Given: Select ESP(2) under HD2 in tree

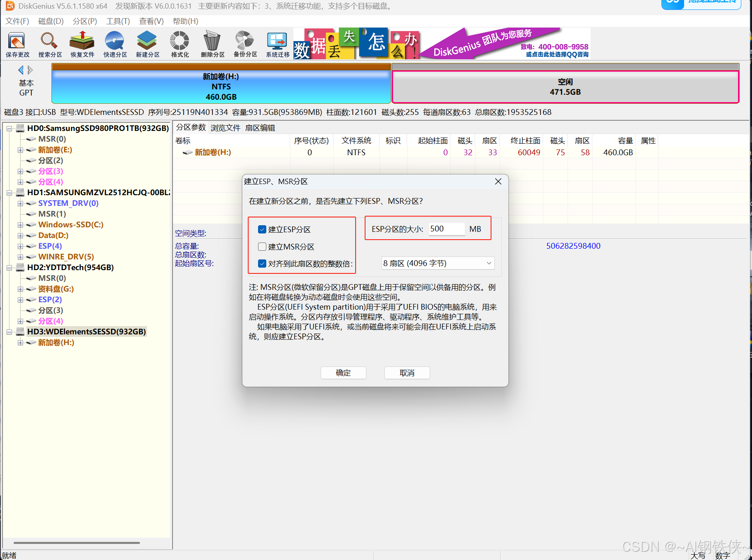Looking at the screenshot, I should (50, 299).
